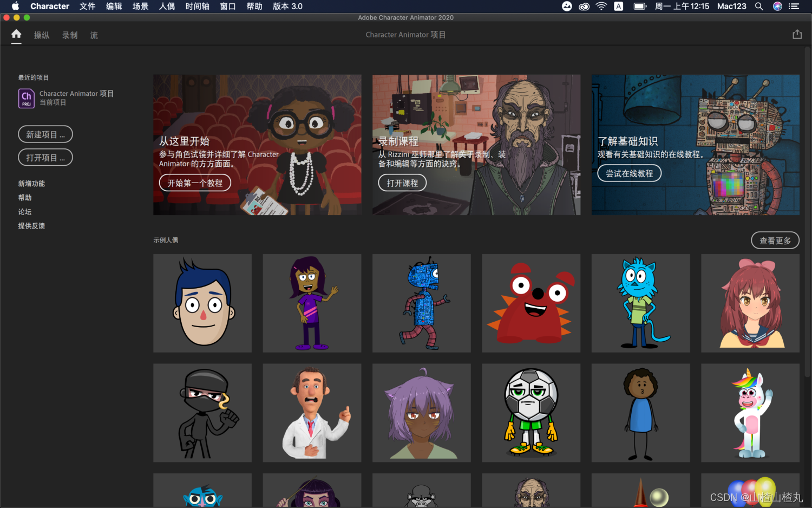Click the Home icon in workspace bar
The width and height of the screenshot is (812, 508).
pos(16,34)
